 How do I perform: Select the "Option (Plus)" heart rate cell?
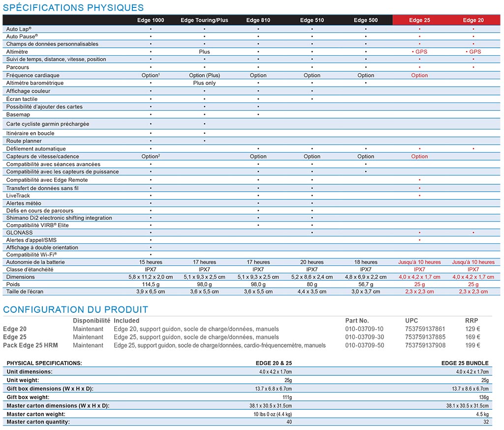[204, 75]
